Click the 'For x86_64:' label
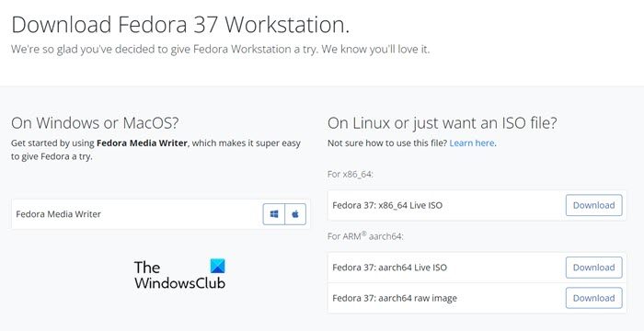 coord(350,174)
